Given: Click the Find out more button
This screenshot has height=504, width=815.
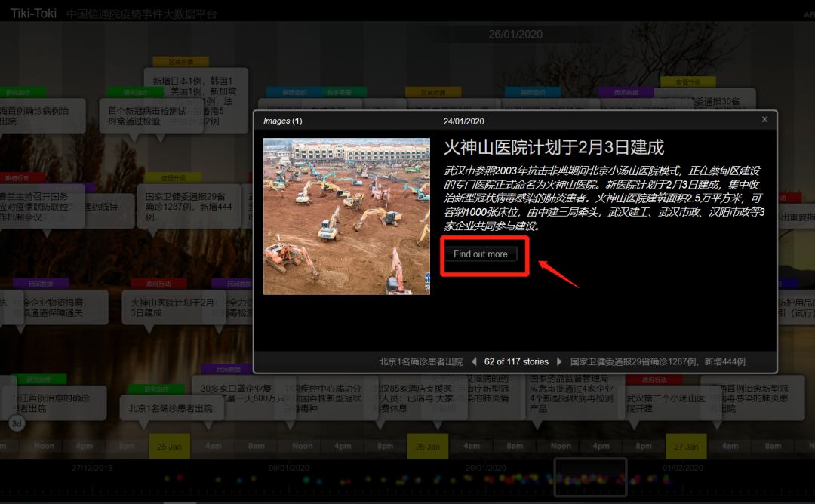Looking at the screenshot, I should tap(481, 256).
